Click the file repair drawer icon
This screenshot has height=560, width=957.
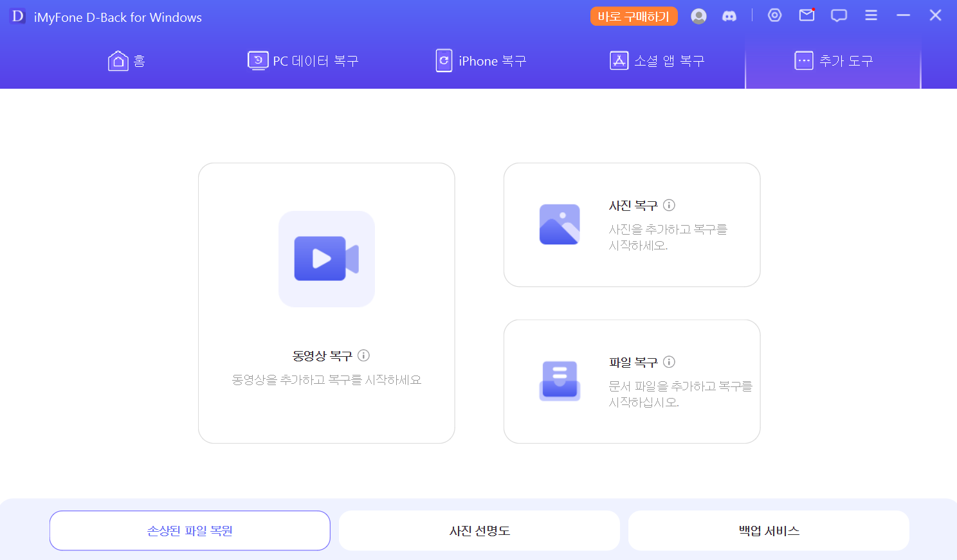click(560, 381)
